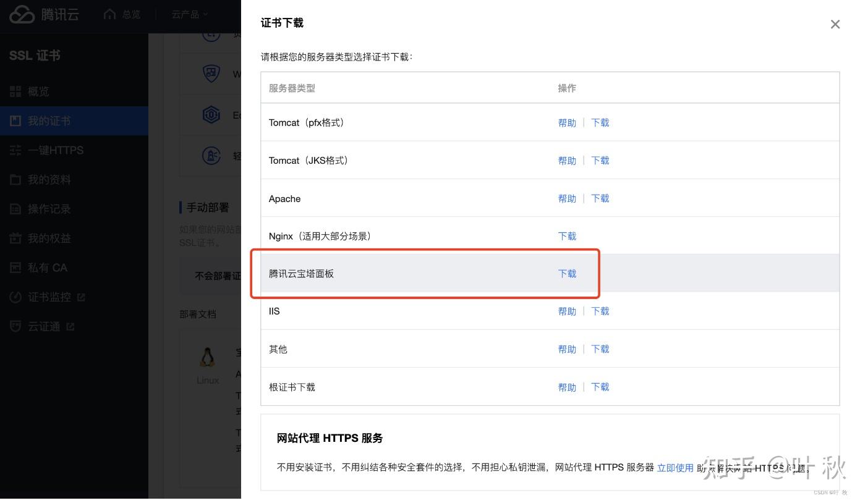Click the 概览 grid icon
This screenshot has height=503, width=868.
[x=15, y=91]
